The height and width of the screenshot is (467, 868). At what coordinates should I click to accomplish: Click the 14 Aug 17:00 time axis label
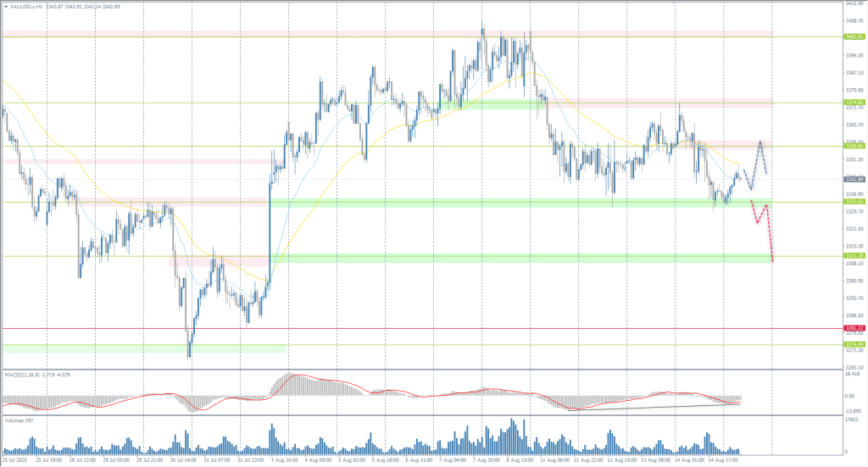point(721,459)
